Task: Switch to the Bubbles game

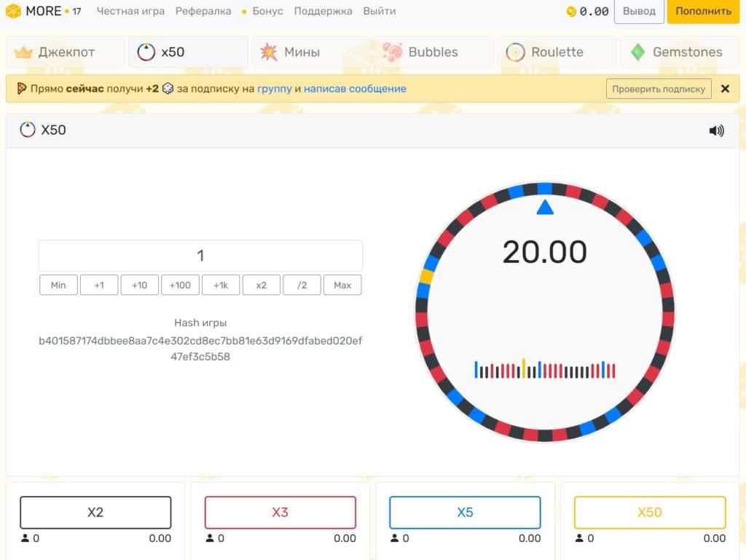Action: 433,52
